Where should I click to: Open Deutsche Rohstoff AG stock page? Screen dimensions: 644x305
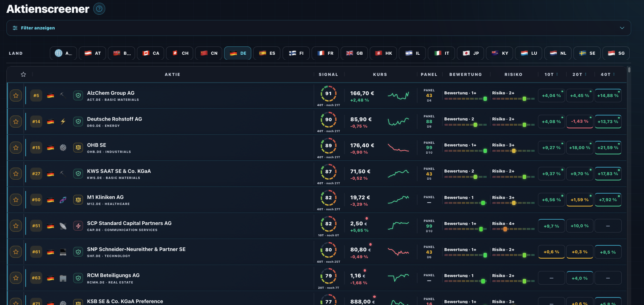(114, 119)
